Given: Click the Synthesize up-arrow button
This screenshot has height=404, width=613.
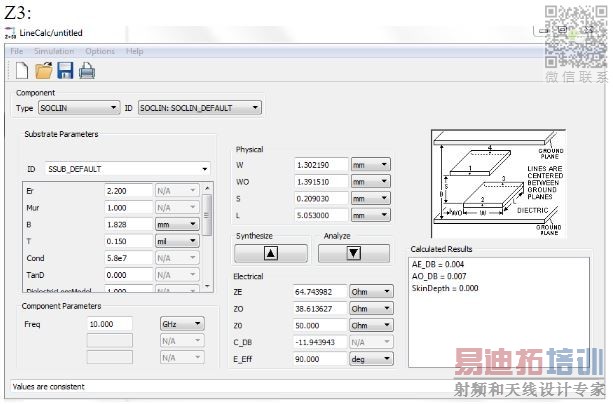Looking at the screenshot, I should click(271, 253).
